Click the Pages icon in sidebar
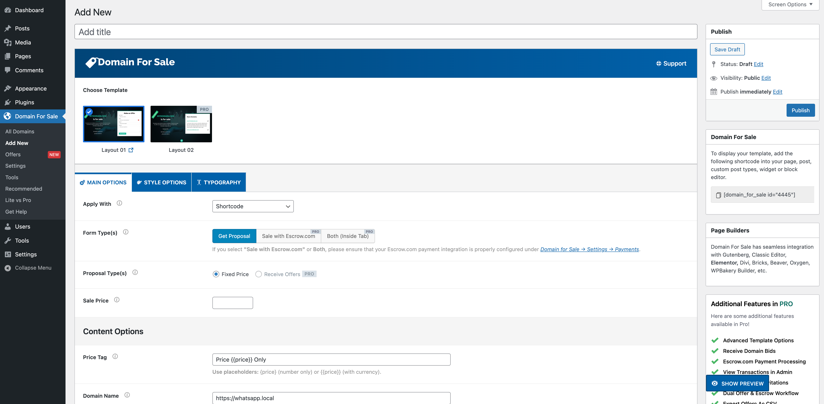 pos(7,56)
